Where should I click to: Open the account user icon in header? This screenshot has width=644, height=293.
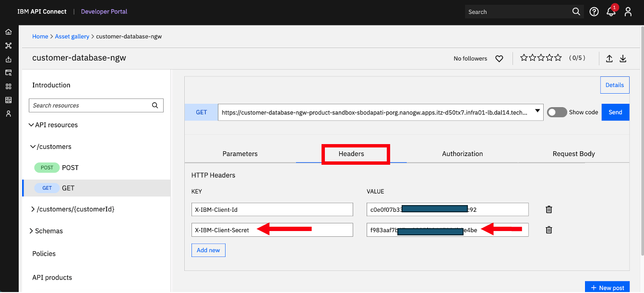tap(628, 12)
